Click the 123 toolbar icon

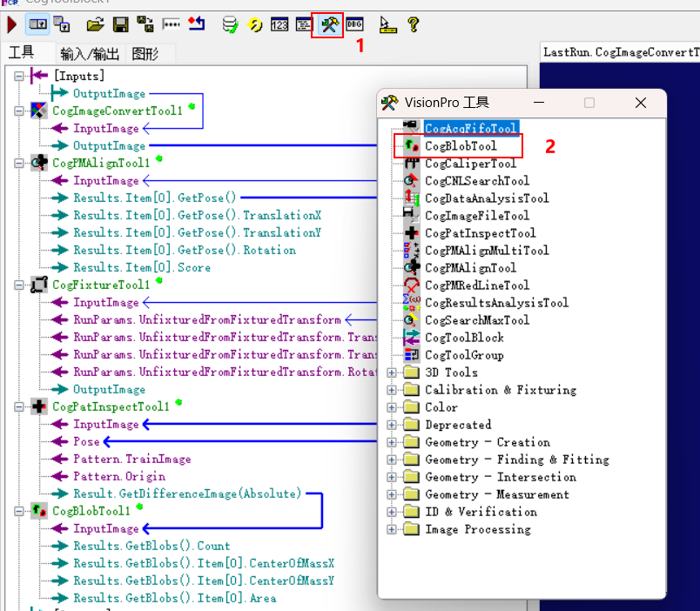[x=279, y=24]
